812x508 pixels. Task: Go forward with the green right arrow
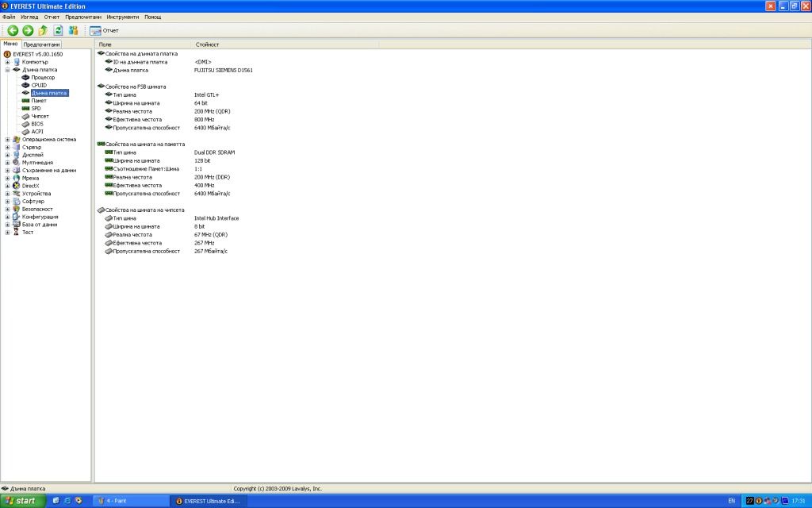coord(28,31)
